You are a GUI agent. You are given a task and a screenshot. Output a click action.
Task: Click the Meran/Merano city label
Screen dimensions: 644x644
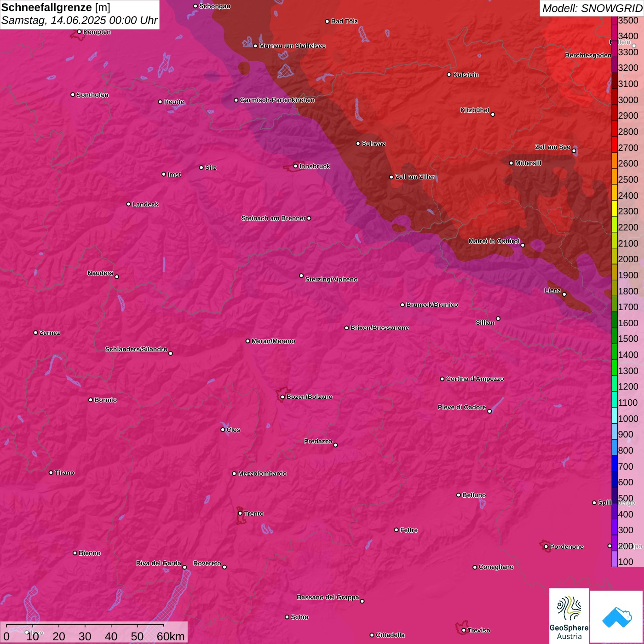pos(273,341)
